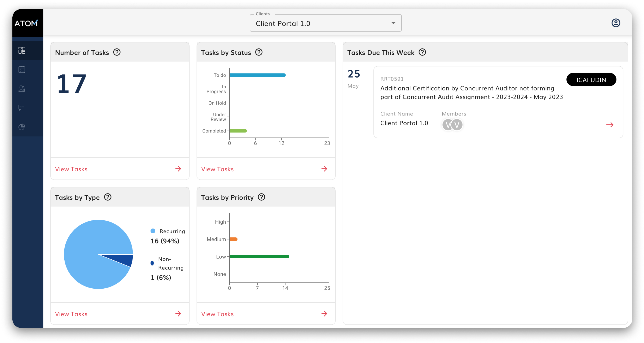Click View Tasks under Tasks by Priority
644x343 pixels.
[x=217, y=314]
